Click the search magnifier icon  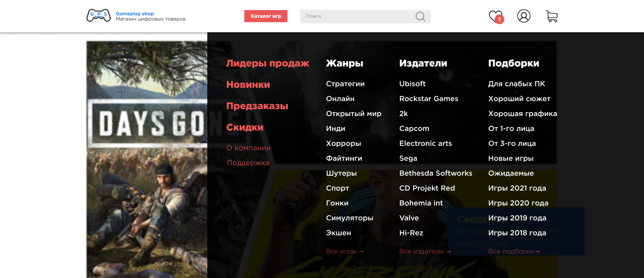point(420,17)
